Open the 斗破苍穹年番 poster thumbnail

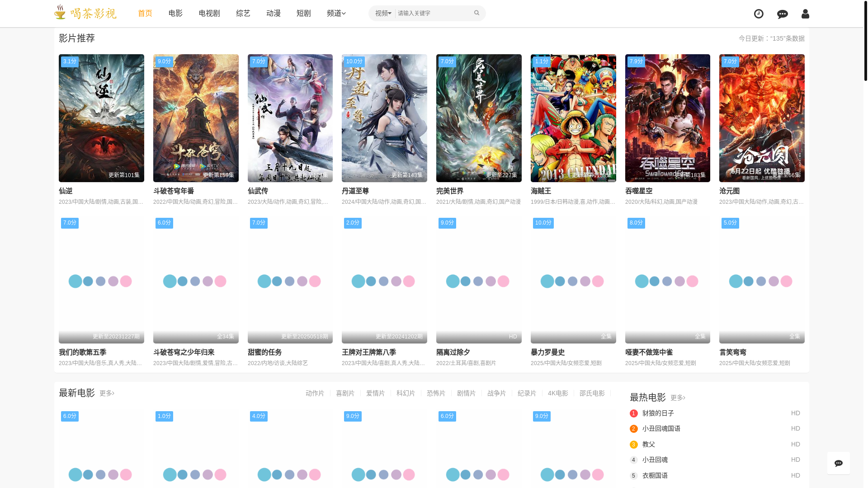pyautogui.click(x=196, y=118)
